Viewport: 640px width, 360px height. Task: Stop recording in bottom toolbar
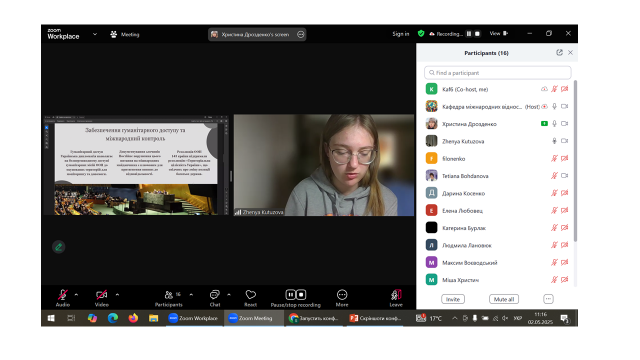301,294
